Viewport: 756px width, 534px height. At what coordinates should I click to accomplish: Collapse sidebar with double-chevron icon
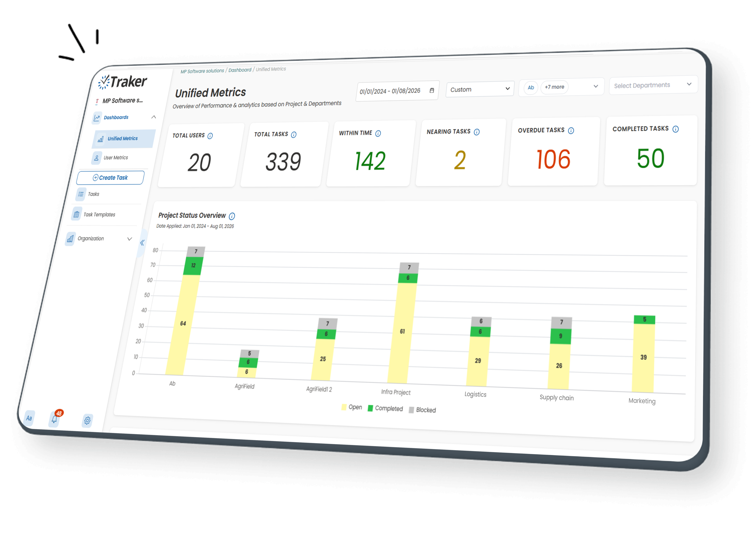[x=142, y=243]
